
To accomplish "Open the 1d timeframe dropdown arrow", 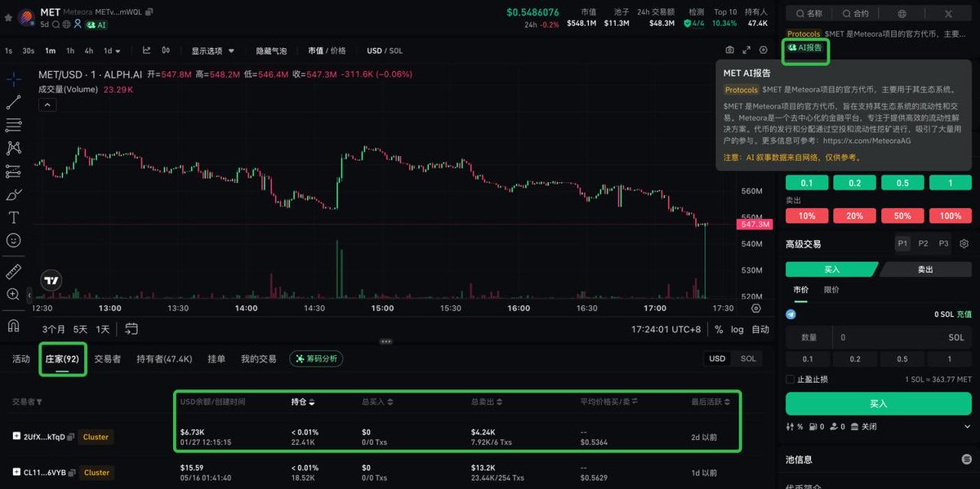I will point(118,51).
